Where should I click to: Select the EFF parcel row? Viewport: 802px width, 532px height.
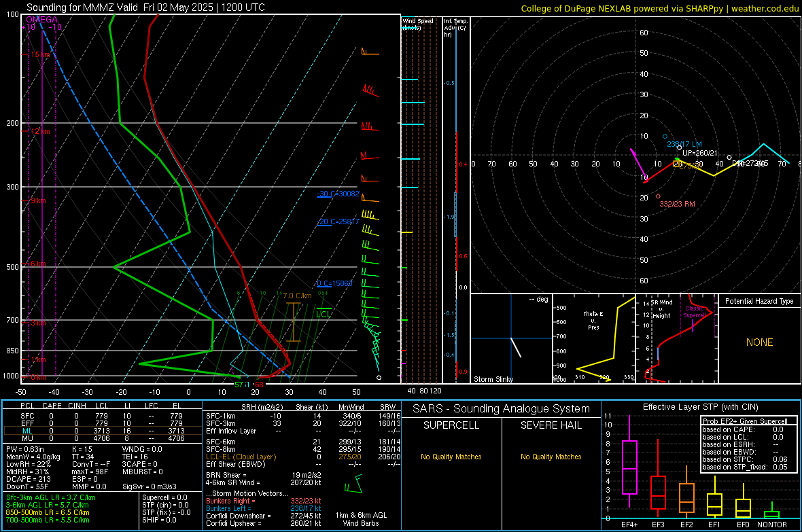(103, 423)
